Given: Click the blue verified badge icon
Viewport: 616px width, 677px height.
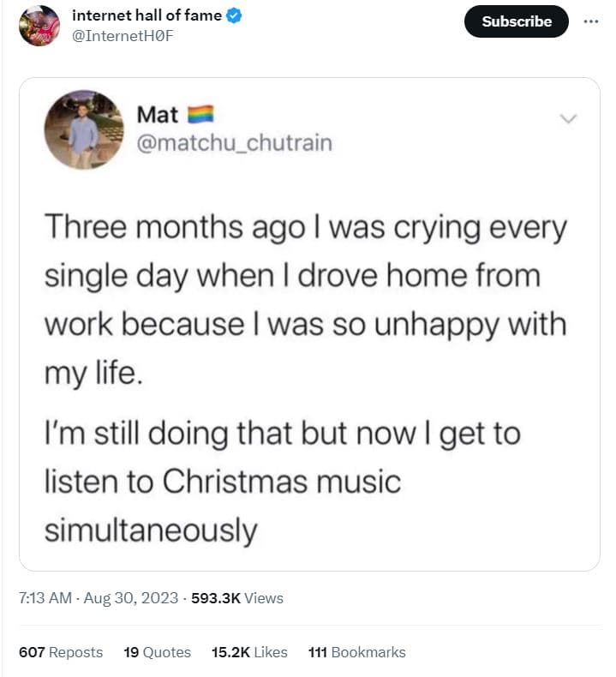Looking at the screenshot, I should [234, 15].
